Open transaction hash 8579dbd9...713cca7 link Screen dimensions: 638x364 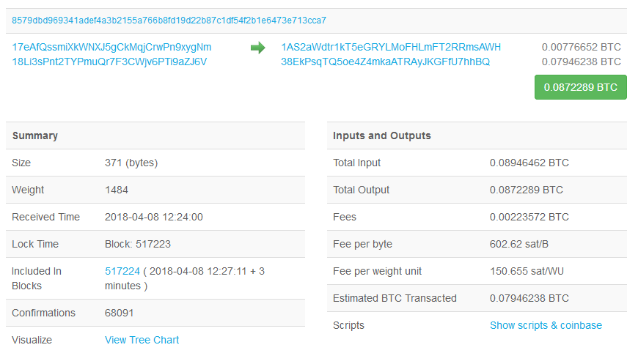(x=169, y=21)
